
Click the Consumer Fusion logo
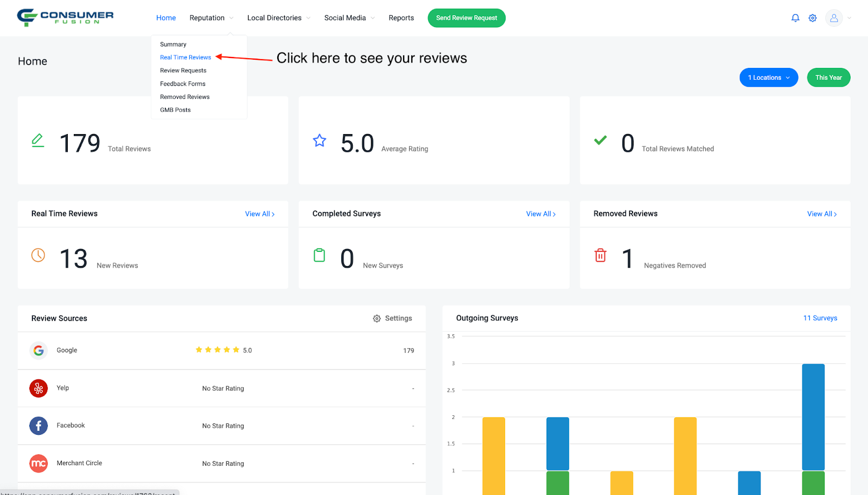click(x=65, y=17)
